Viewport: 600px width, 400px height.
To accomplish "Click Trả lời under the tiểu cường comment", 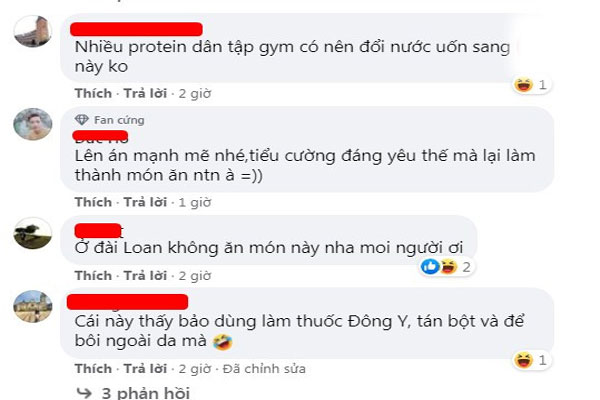I will point(145,202).
